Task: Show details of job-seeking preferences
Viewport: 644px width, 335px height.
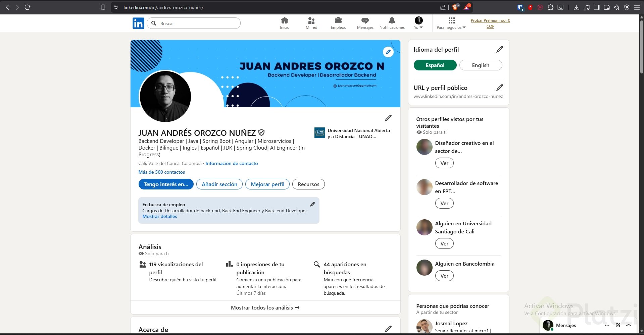Action: [x=160, y=217]
